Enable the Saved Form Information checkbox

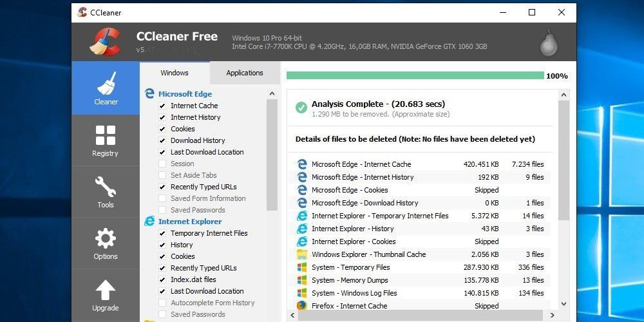pos(162,199)
